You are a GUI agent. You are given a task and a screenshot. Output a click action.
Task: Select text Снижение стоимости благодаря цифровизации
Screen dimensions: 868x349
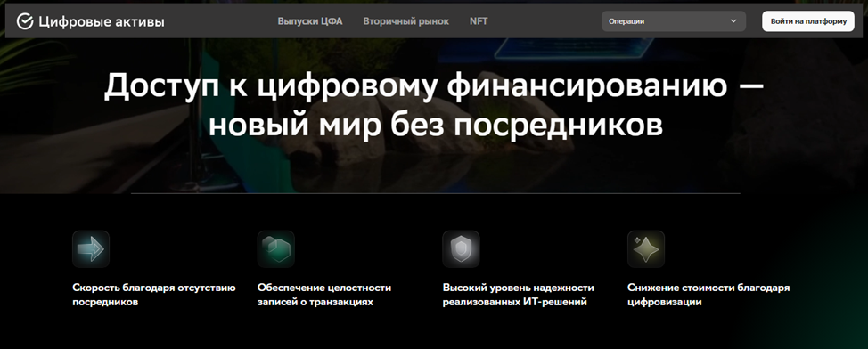pyautogui.click(x=708, y=295)
